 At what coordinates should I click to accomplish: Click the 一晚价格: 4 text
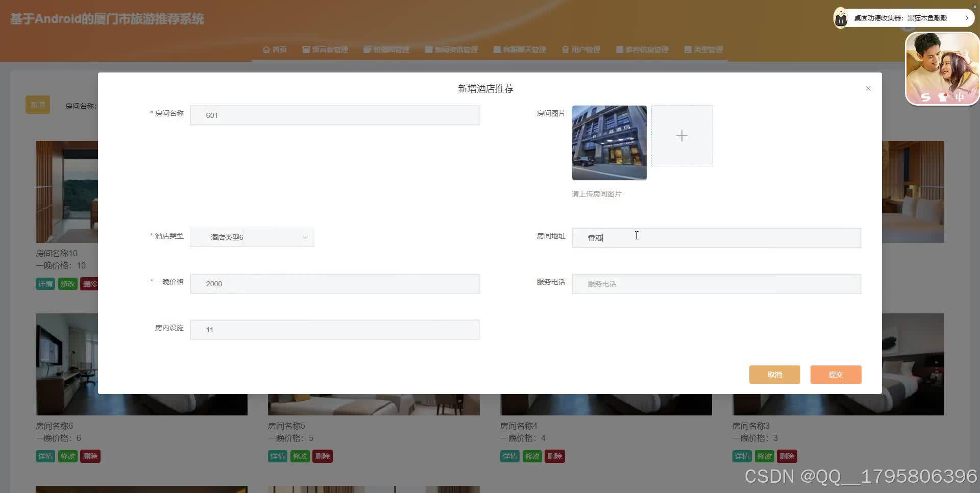[523, 438]
